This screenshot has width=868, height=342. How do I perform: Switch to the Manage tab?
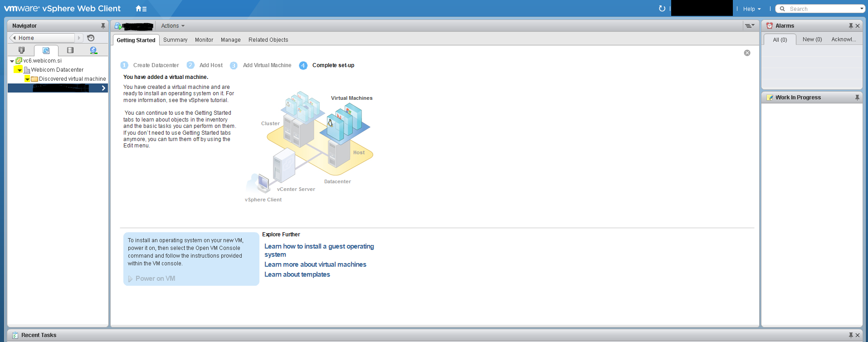click(231, 40)
